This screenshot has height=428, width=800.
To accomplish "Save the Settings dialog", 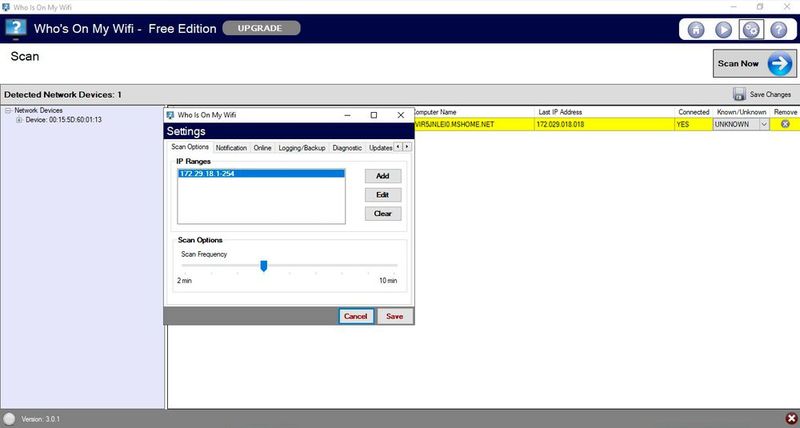I will [394, 316].
